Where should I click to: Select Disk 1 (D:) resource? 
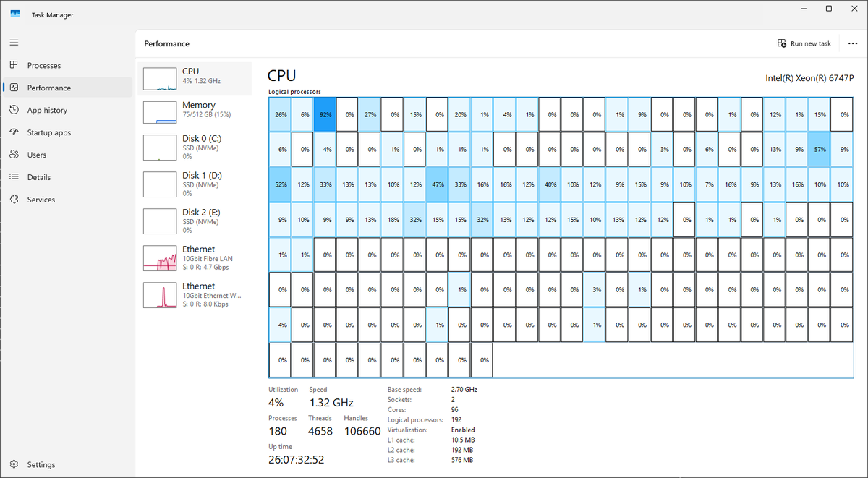(195, 185)
